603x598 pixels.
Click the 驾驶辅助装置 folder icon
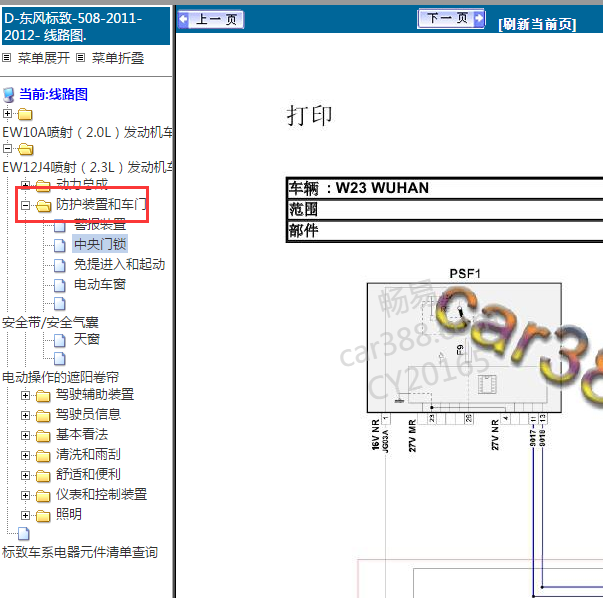coord(43,396)
